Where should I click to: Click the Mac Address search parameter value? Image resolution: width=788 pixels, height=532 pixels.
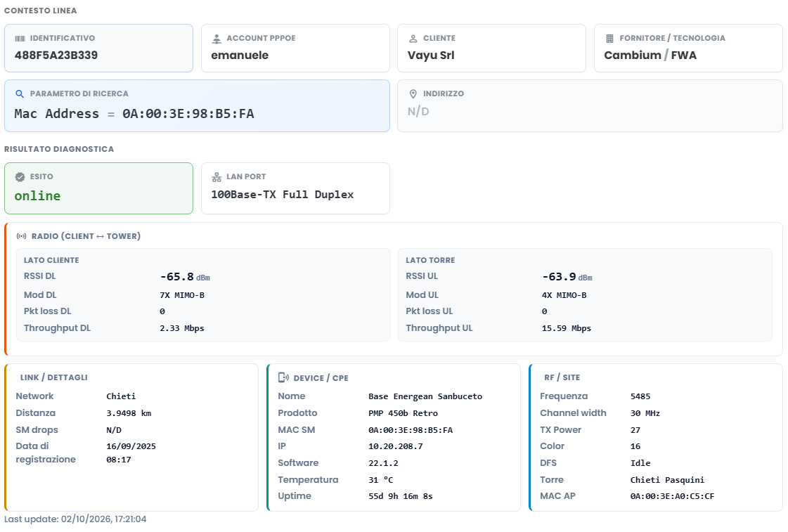[x=134, y=114]
